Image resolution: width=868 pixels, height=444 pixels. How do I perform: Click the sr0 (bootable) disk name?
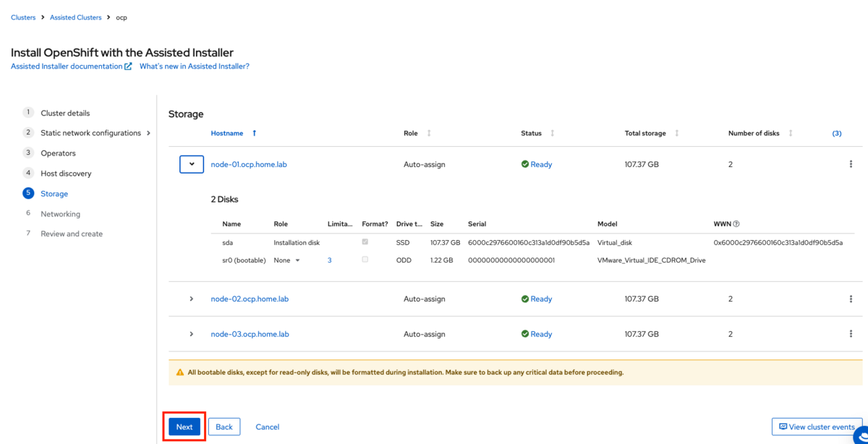244,260
